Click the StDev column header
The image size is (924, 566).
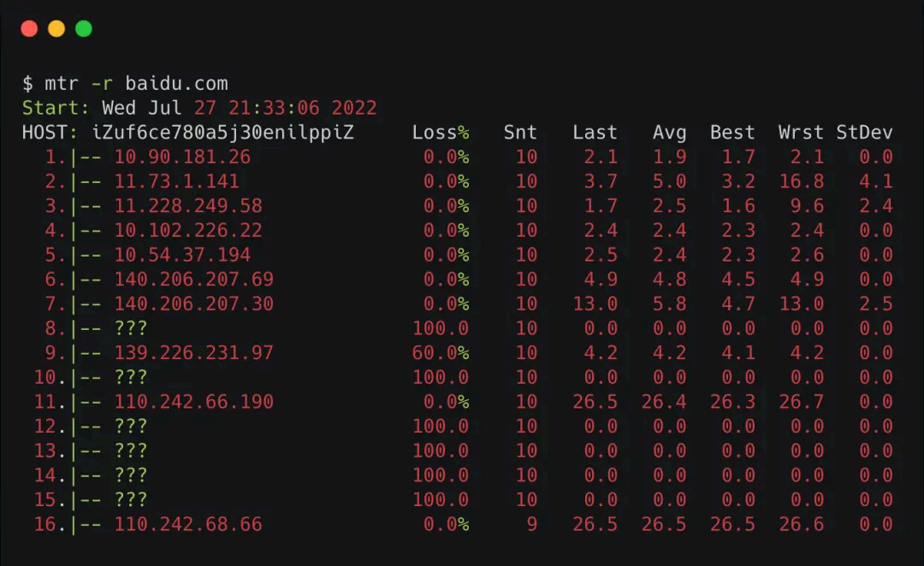864,133
